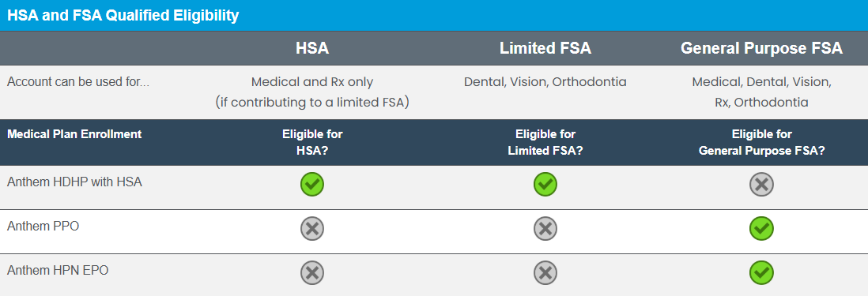
Task: Click the Anthem HDHP with HSA row label
Action: click(75, 182)
